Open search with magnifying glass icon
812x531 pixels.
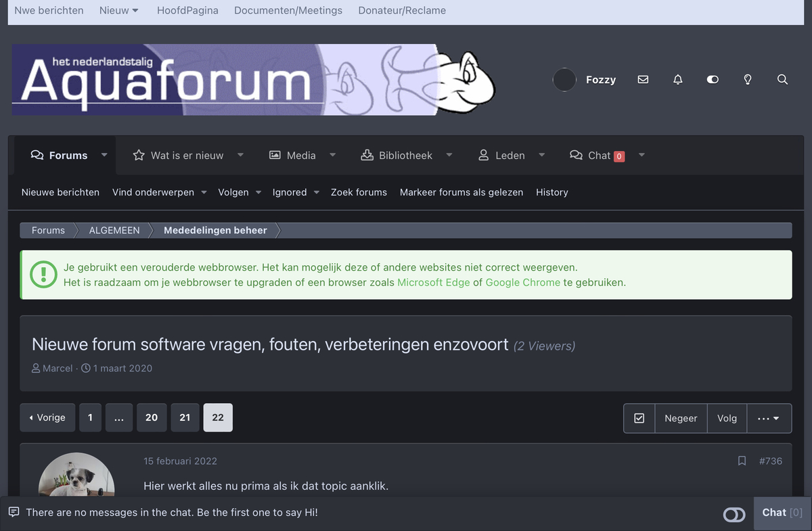pyautogui.click(x=782, y=80)
